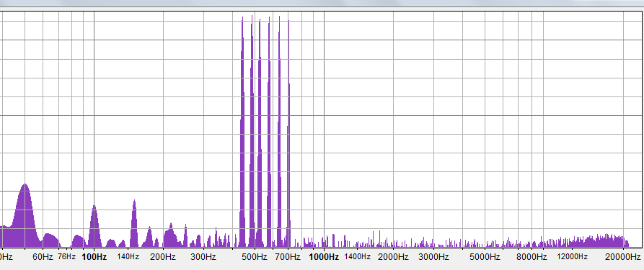Click the broad low-frequency hump left of 60Hz
The height and width of the screenshot is (270, 644).
pyautogui.click(x=25, y=215)
